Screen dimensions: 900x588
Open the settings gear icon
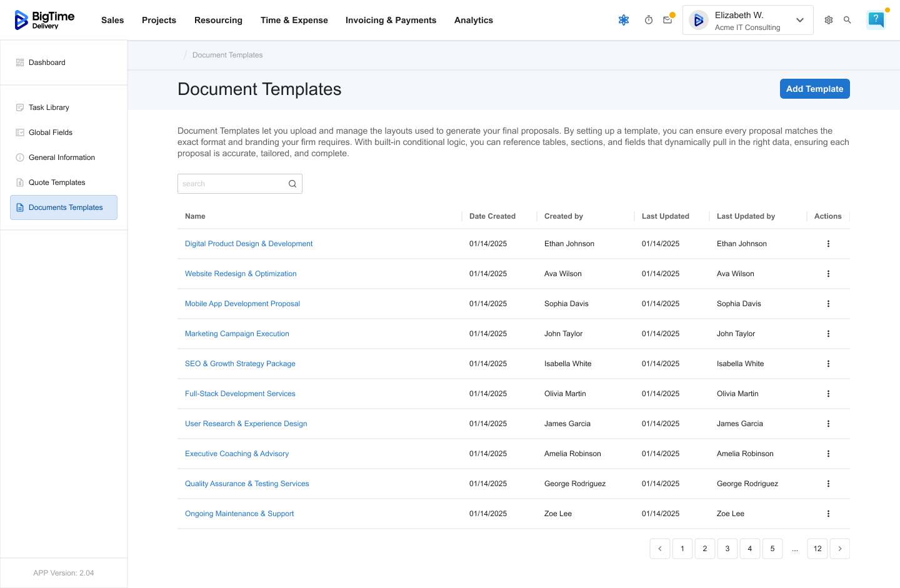click(x=829, y=20)
